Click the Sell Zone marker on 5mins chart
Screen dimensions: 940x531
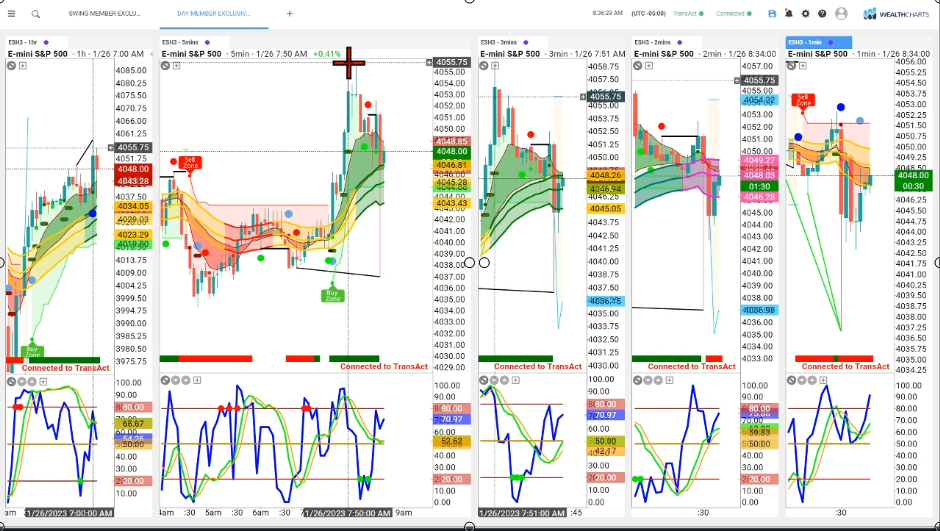click(190, 163)
